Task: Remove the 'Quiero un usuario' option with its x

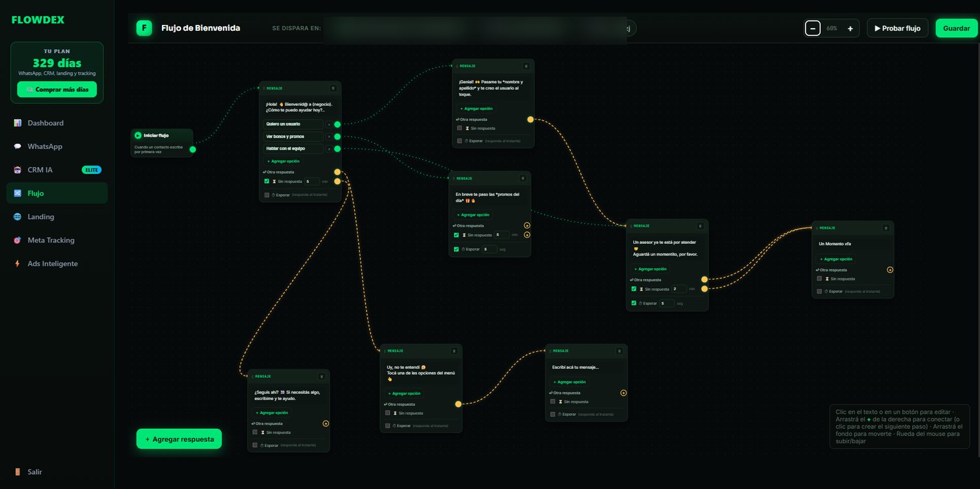Action: 329,124
